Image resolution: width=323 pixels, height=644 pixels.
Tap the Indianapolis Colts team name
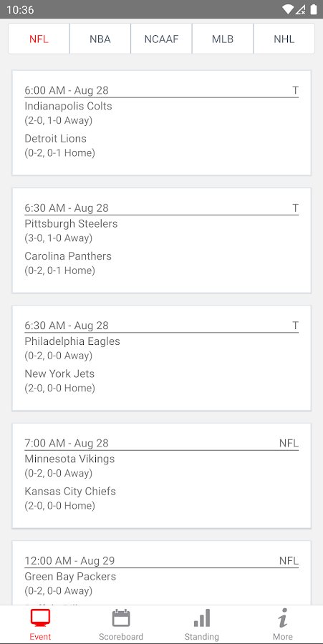coord(68,106)
